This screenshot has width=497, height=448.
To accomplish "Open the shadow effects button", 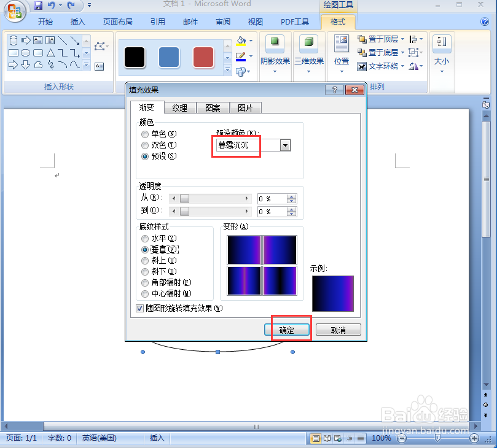I will (275, 55).
